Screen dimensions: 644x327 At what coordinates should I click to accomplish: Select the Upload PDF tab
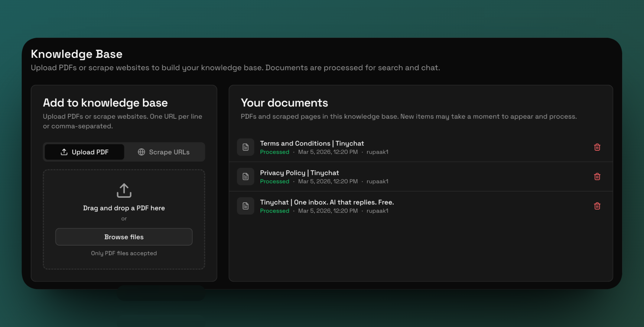point(85,152)
